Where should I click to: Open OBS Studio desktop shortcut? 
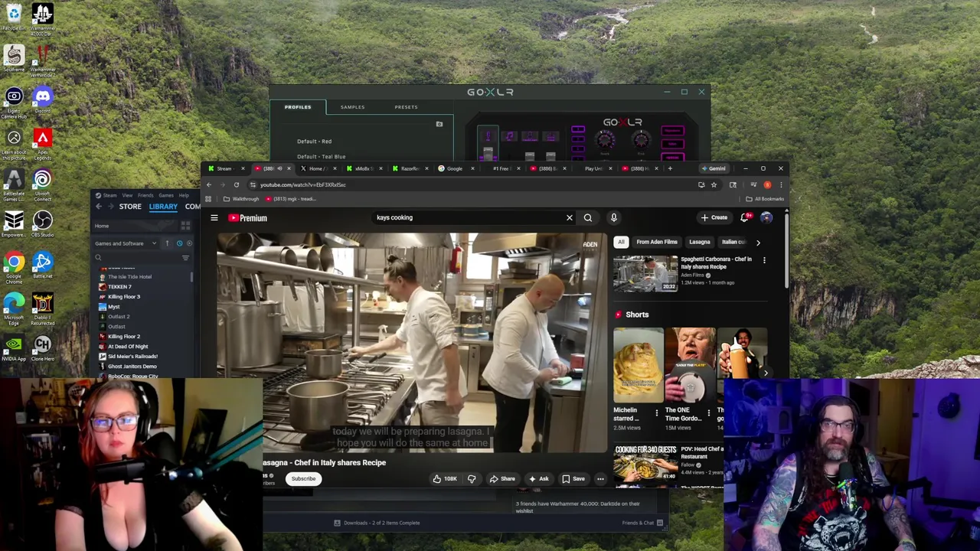click(x=42, y=225)
